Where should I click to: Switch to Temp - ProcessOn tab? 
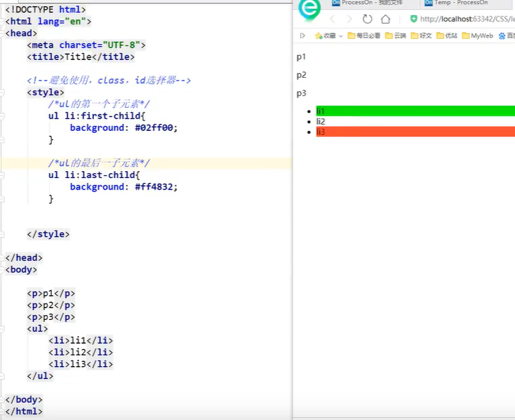(x=456, y=3)
